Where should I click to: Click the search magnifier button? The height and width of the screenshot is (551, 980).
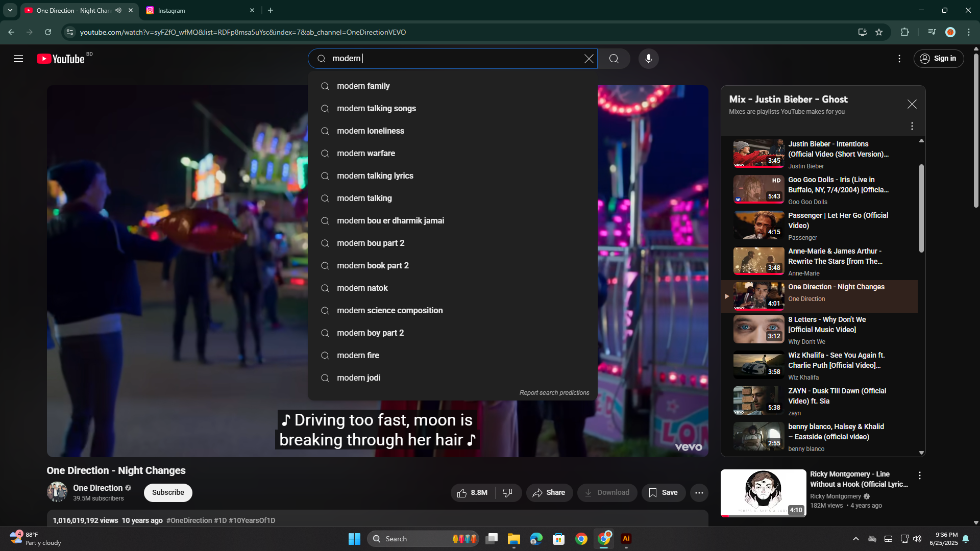[x=614, y=59]
